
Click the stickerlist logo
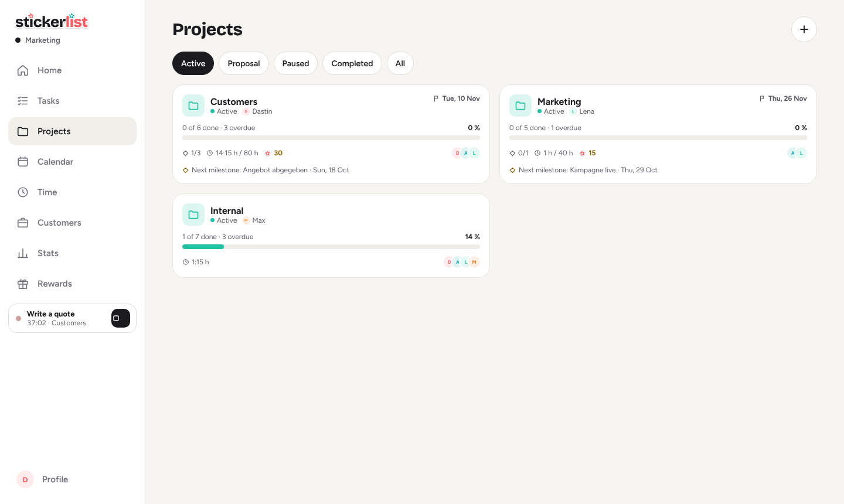coord(52,21)
